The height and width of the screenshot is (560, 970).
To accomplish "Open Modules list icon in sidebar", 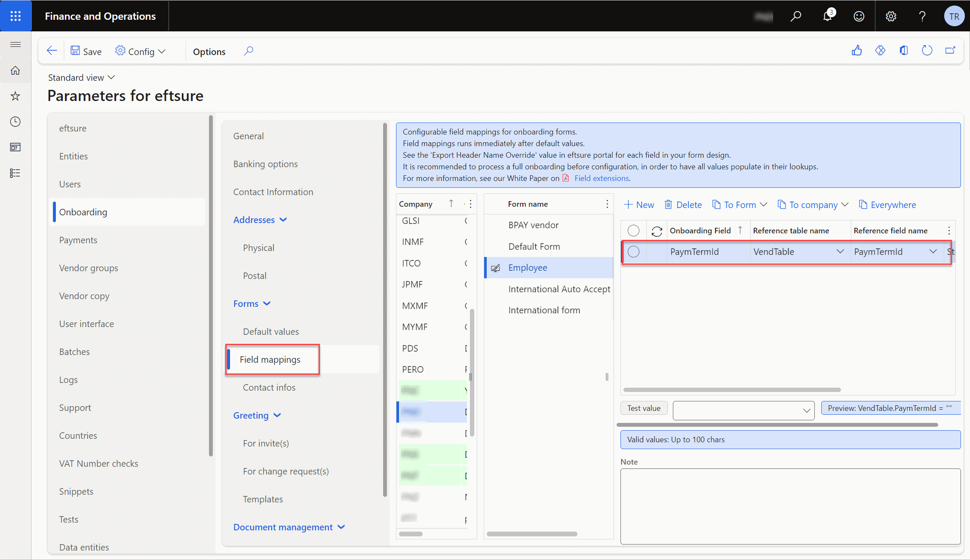I will (x=15, y=173).
